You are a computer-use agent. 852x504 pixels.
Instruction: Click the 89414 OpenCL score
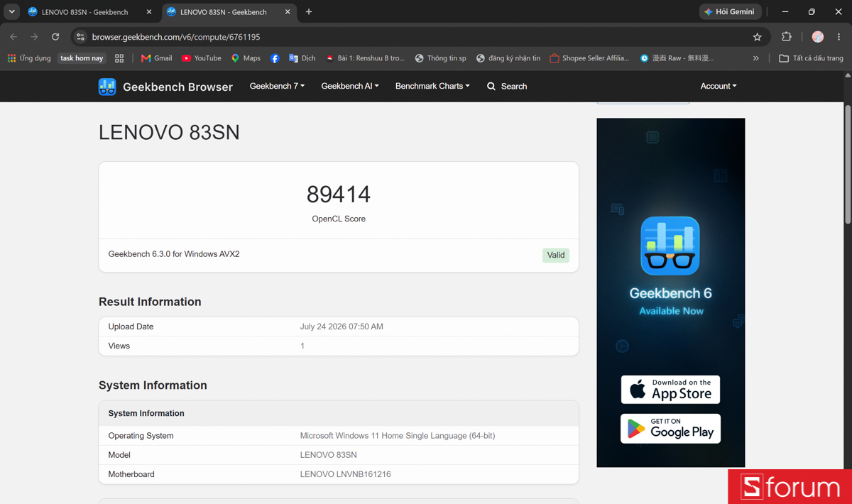coord(339,194)
